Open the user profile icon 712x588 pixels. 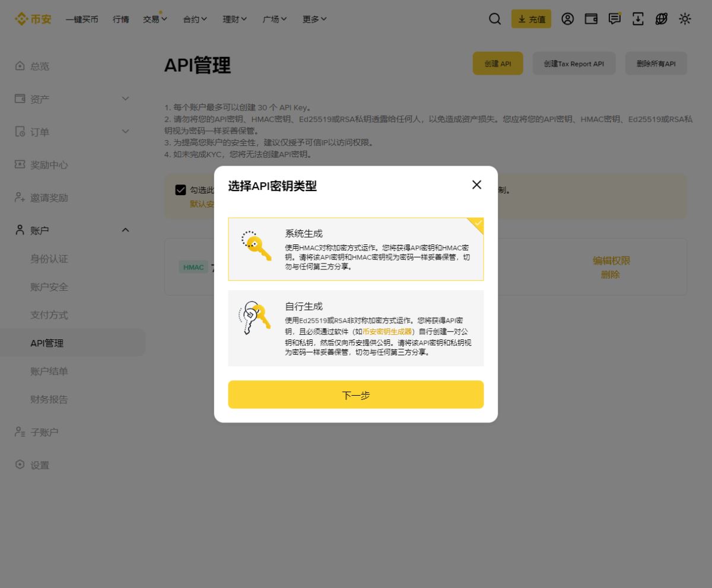pyautogui.click(x=567, y=18)
